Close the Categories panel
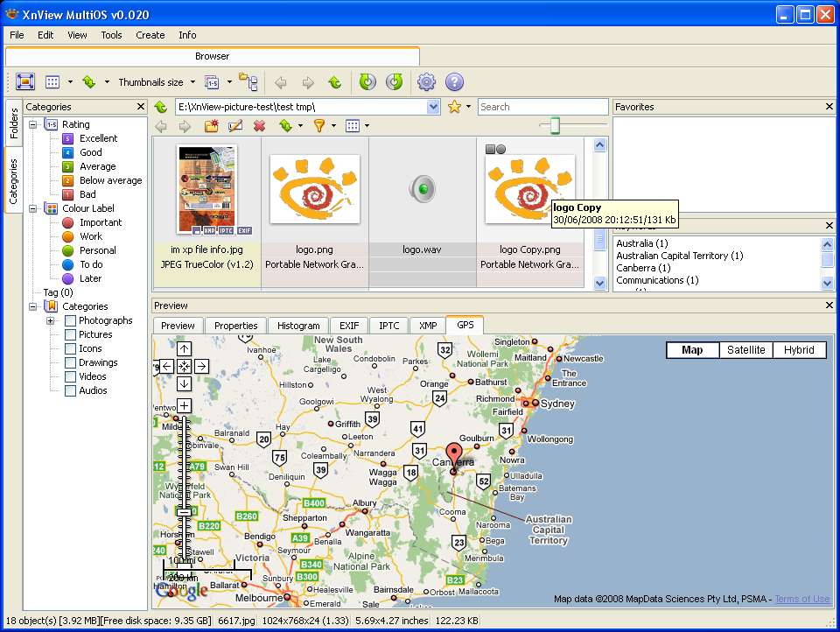This screenshot has width=840, height=632. tap(141, 107)
